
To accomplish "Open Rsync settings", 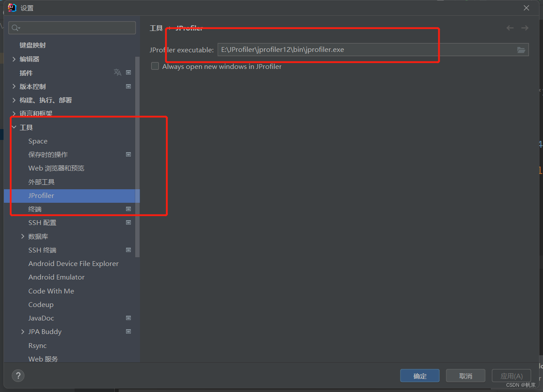I will (x=38, y=345).
